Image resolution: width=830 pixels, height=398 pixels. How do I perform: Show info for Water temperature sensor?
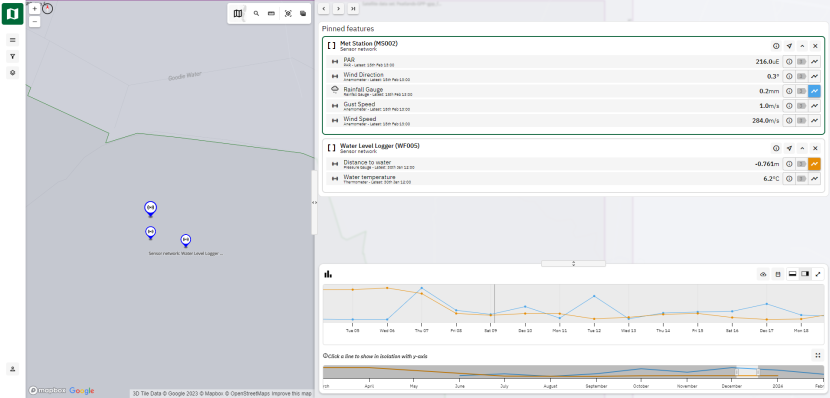789,179
